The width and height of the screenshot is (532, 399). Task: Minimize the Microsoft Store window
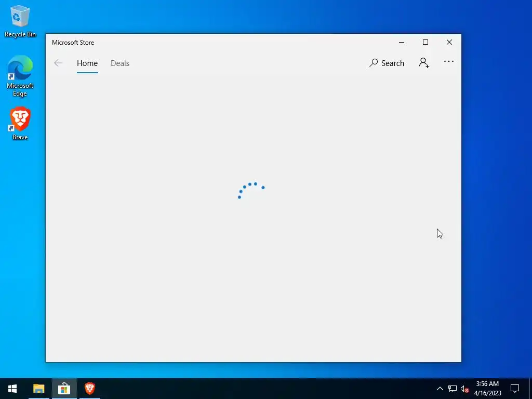coord(402,43)
